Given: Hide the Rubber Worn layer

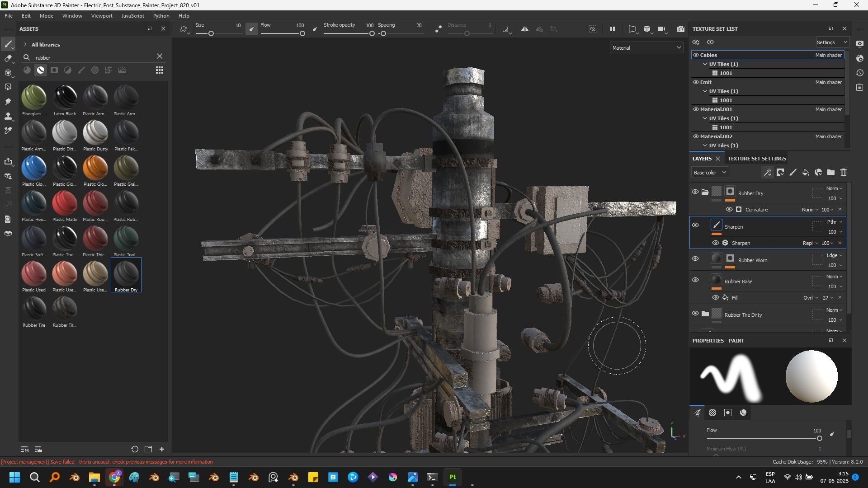Looking at the screenshot, I should [695, 259].
